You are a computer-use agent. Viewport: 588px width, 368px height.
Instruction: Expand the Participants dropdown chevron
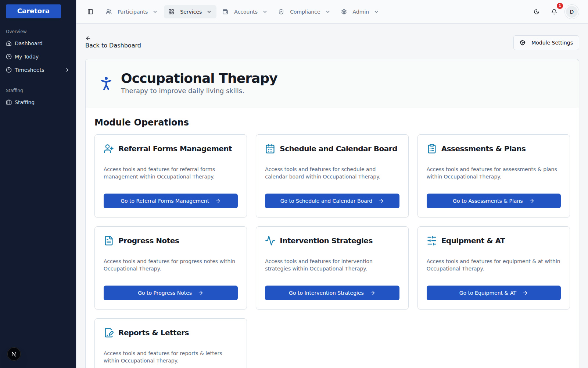pyautogui.click(x=155, y=12)
